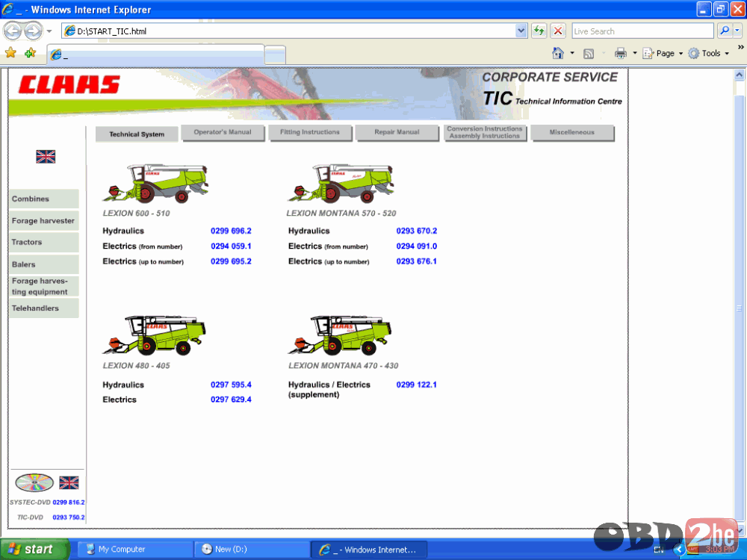Open Electrics link 0297 629.4
Screen dimensions: 747x560
[231, 399]
